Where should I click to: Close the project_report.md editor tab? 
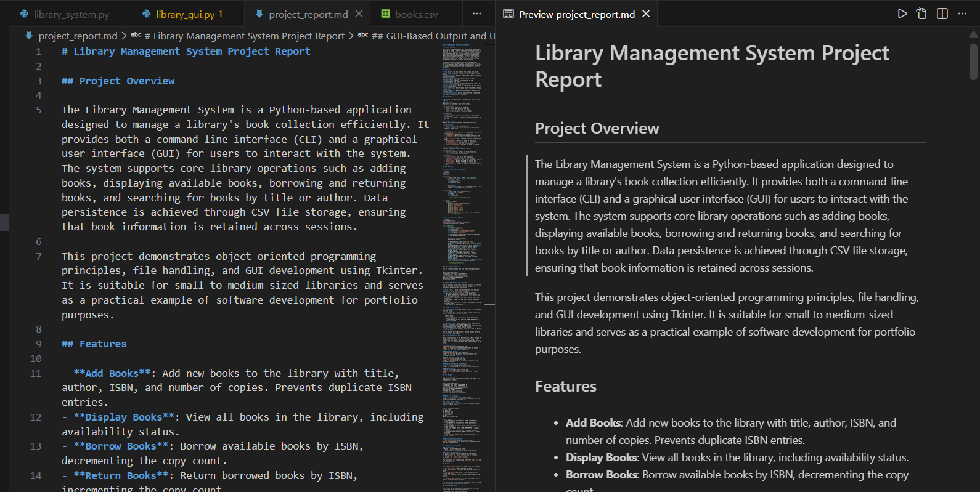tap(359, 14)
